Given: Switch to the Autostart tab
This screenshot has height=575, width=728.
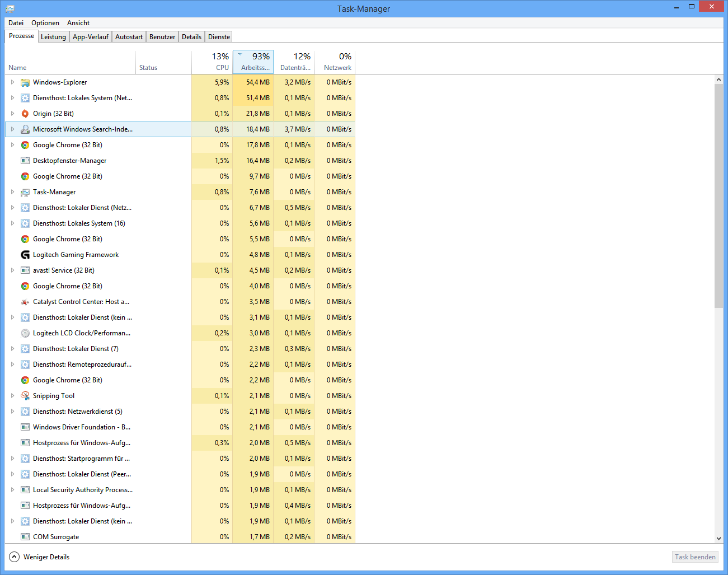Looking at the screenshot, I should [129, 37].
